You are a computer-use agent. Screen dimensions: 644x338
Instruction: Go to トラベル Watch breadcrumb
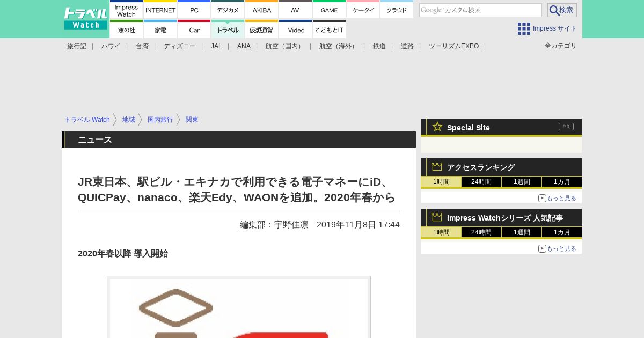point(87,120)
